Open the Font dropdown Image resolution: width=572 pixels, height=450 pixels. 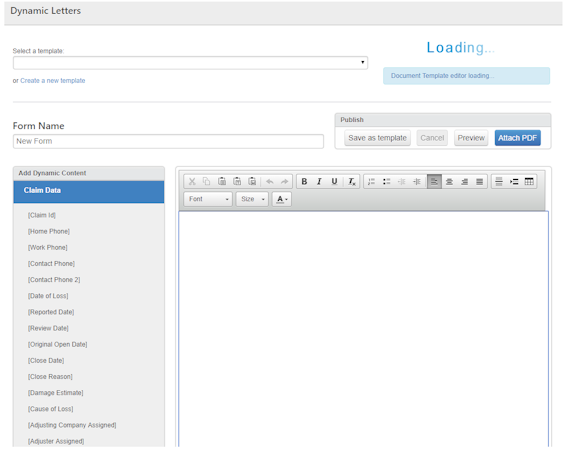click(208, 199)
